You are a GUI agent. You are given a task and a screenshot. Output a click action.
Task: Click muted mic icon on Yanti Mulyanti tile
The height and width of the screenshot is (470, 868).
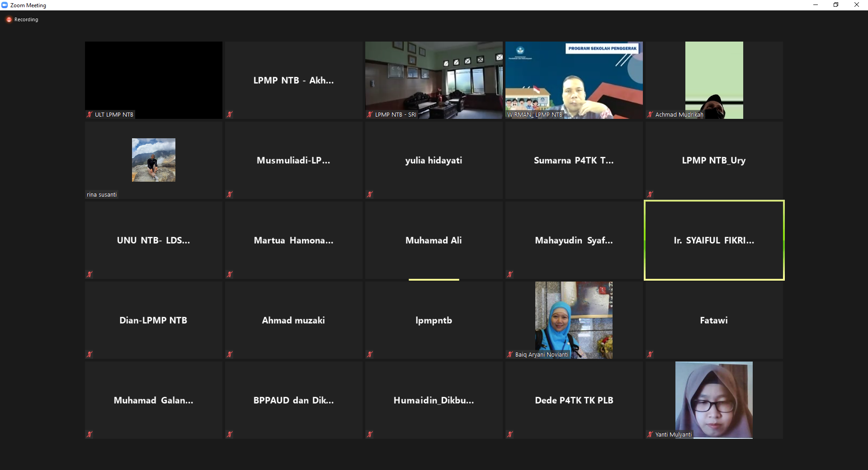pos(650,434)
